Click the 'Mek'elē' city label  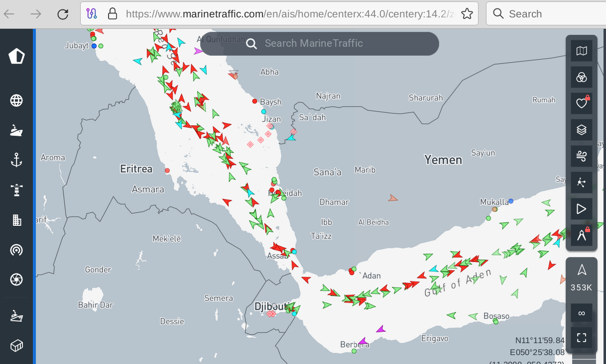[x=167, y=239]
